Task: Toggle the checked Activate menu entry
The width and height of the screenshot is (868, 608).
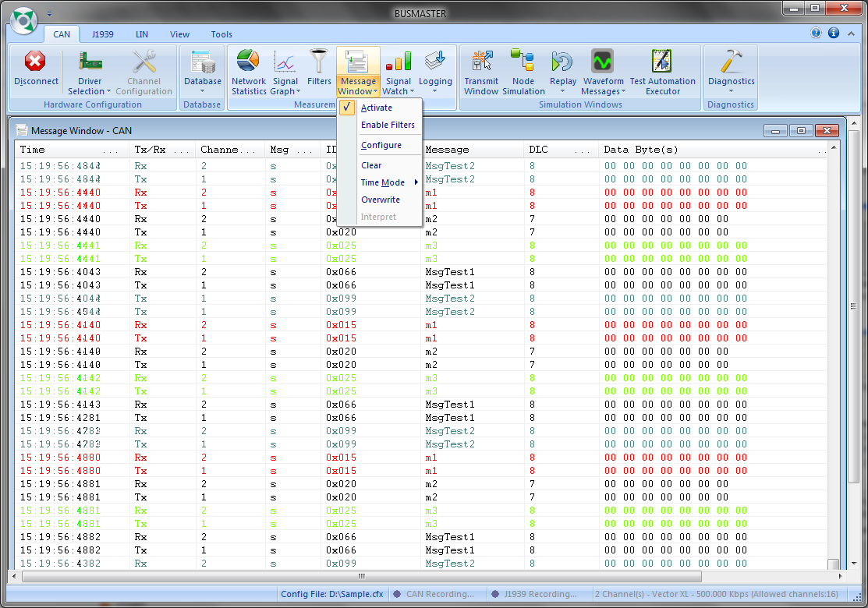Action: click(379, 108)
